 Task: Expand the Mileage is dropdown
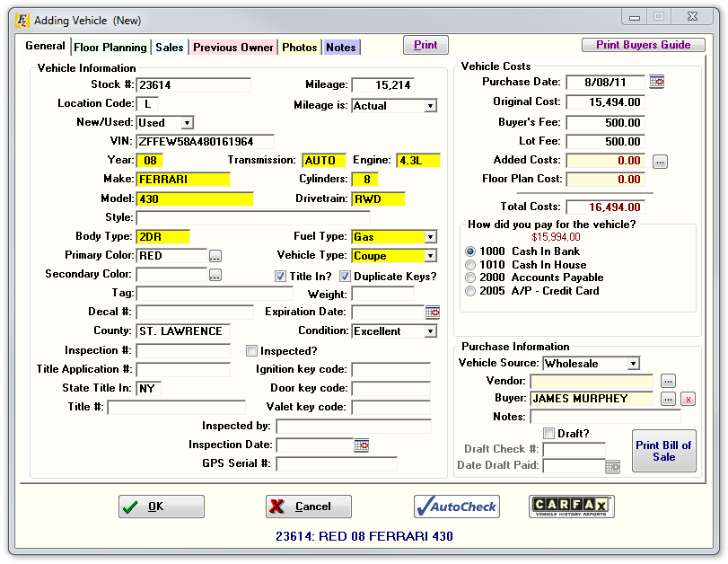tap(430, 106)
